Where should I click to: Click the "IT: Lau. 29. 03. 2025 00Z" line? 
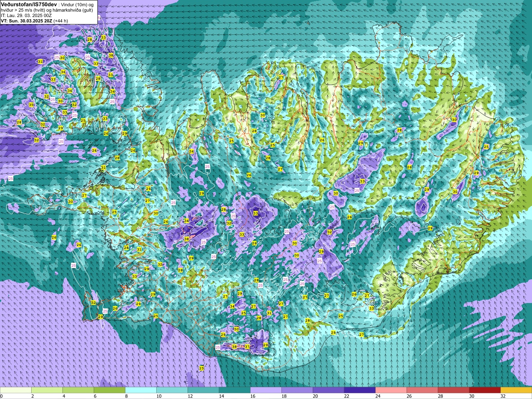(x=26, y=16)
